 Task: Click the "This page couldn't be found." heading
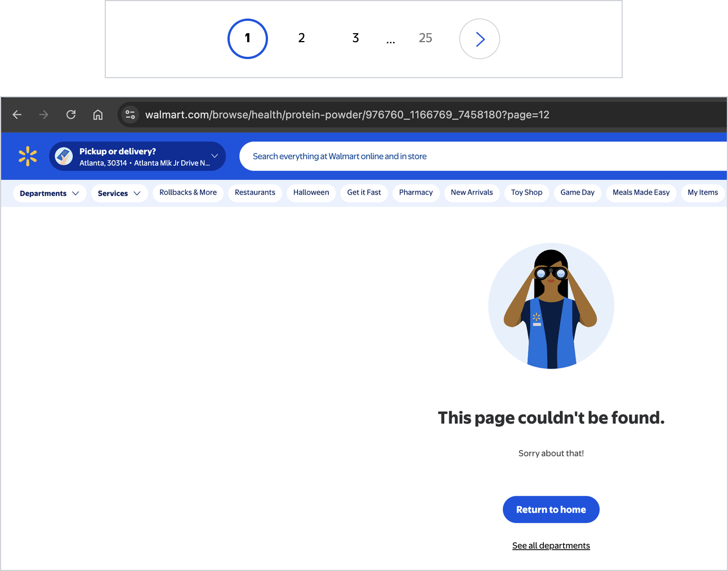pos(551,418)
